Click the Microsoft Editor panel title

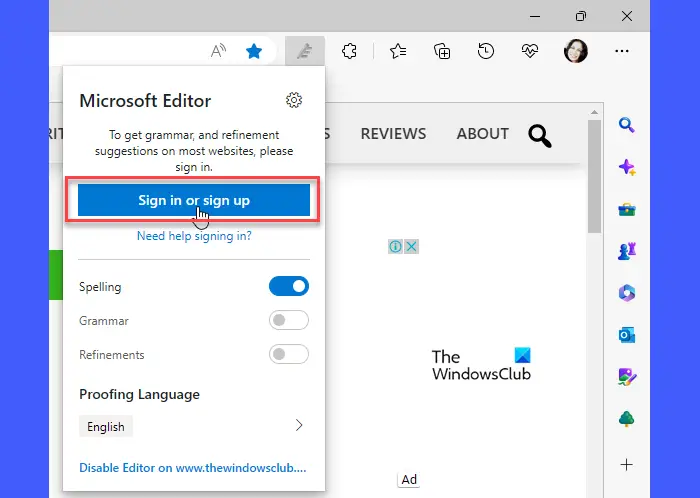coord(145,101)
